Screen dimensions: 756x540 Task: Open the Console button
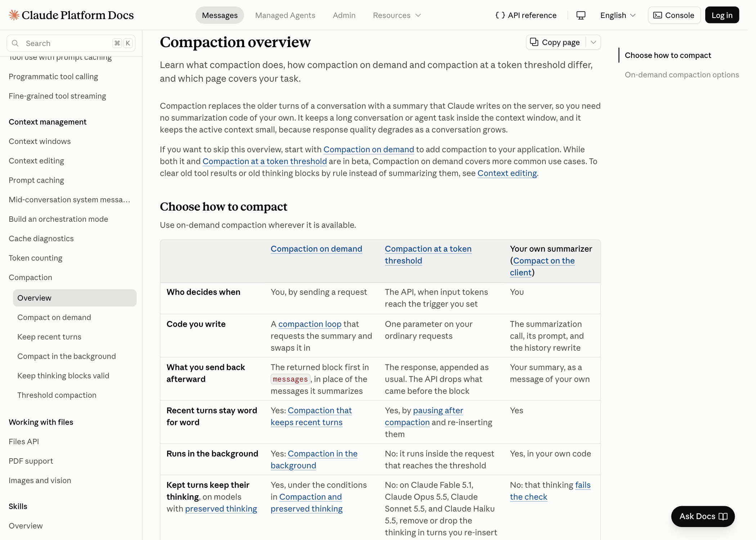(674, 15)
